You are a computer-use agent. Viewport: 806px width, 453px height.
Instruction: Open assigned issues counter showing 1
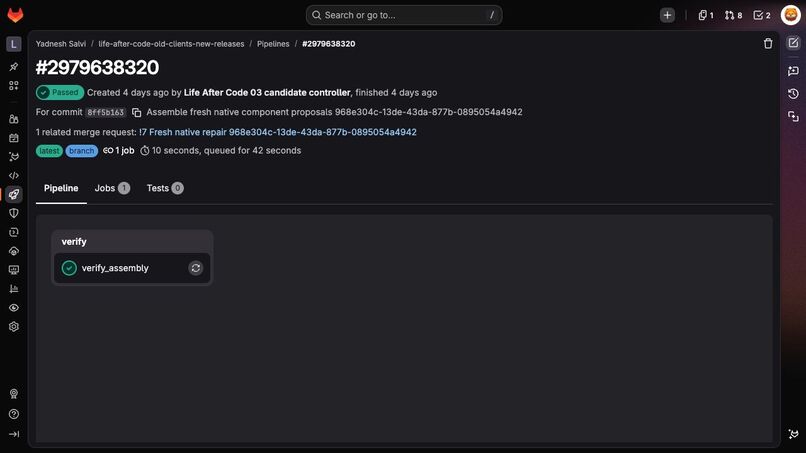pos(706,15)
